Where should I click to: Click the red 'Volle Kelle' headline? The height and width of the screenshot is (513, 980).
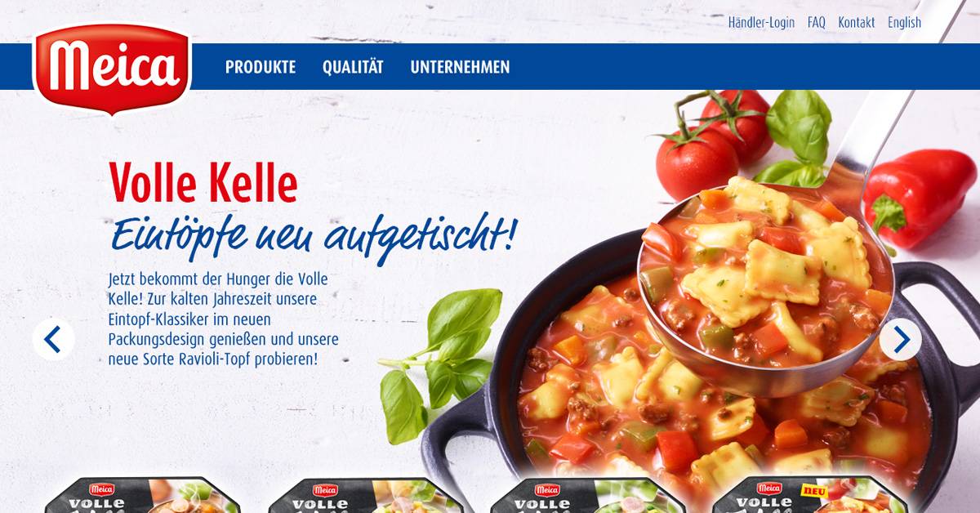(x=203, y=183)
